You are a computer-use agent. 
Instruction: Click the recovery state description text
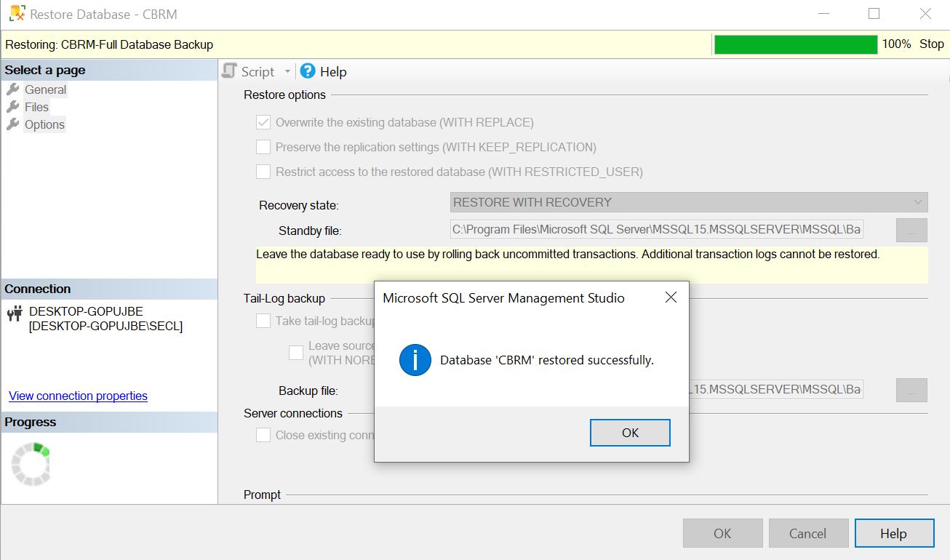[x=568, y=255]
